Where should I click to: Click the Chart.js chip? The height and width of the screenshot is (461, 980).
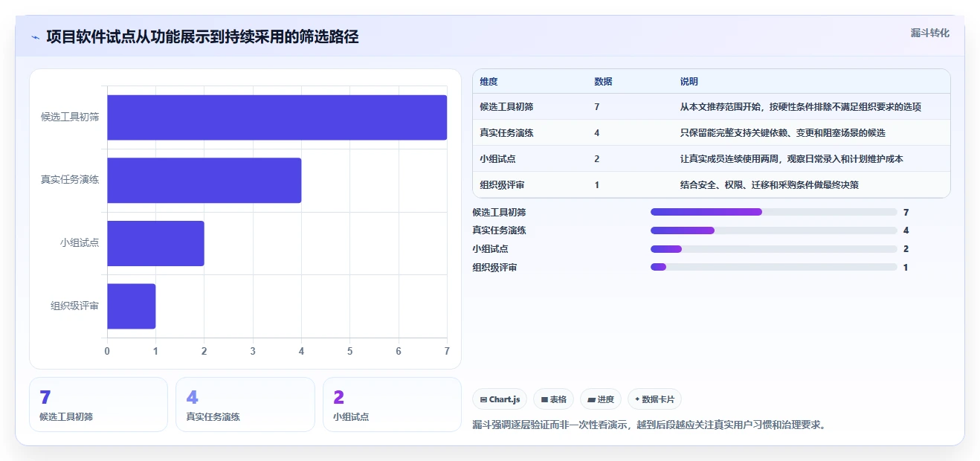click(x=500, y=399)
